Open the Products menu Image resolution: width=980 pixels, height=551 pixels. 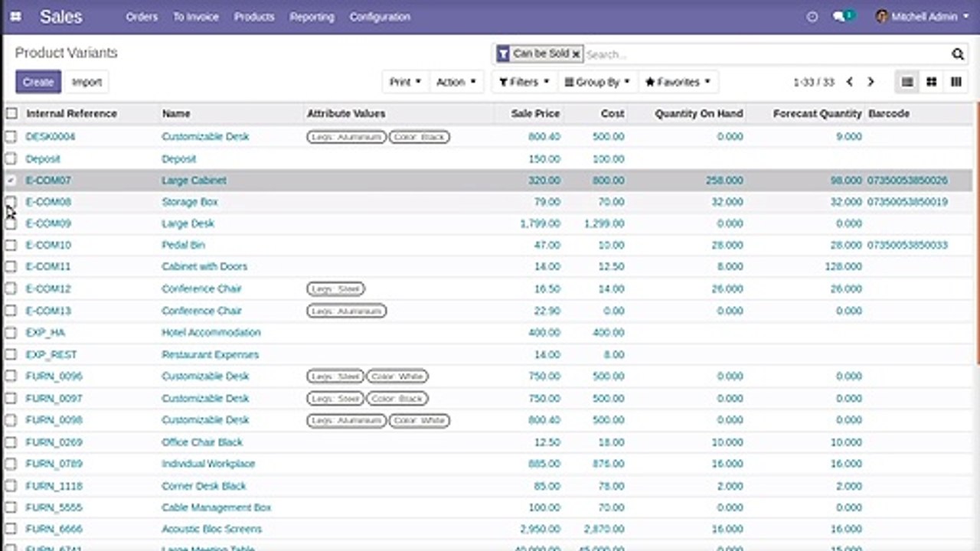tap(254, 16)
